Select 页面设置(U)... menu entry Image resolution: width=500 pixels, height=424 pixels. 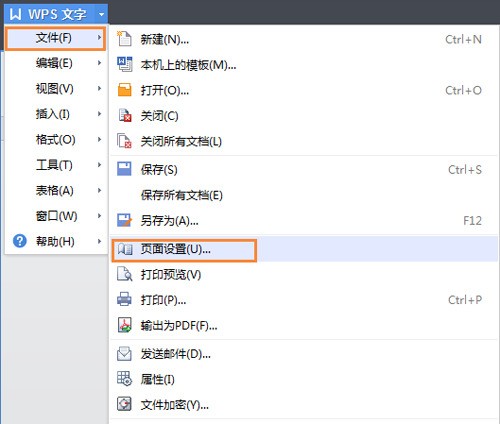[x=304, y=249]
